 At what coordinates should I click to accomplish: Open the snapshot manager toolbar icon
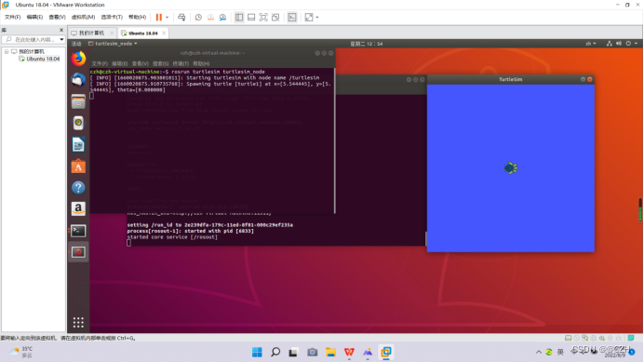click(x=222, y=18)
